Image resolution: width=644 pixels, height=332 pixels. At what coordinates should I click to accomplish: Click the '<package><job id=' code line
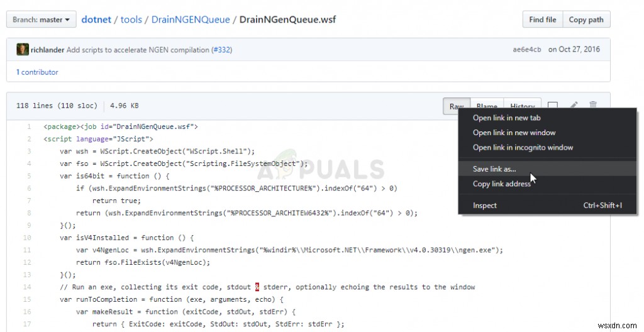coord(121,126)
